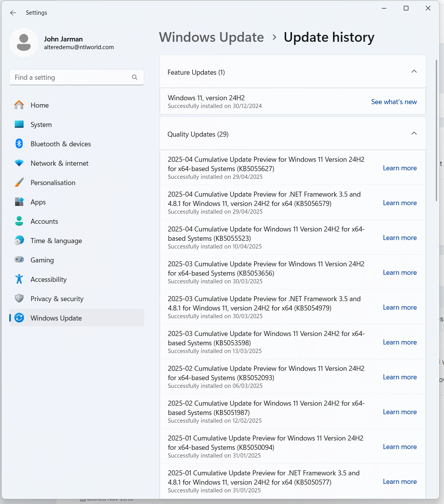Click the Network & internet wifi icon

[x=19, y=163]
